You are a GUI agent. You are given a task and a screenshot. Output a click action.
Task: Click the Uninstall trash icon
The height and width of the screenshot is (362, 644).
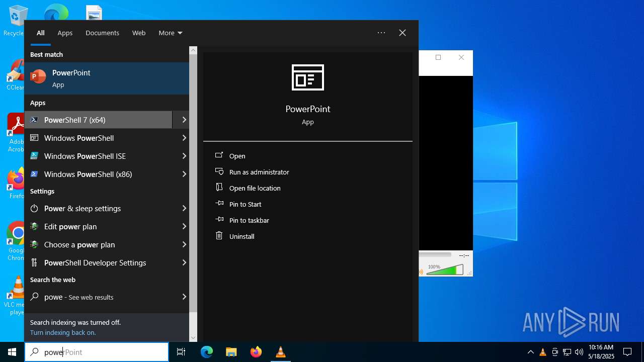click(x=219, y=236)
